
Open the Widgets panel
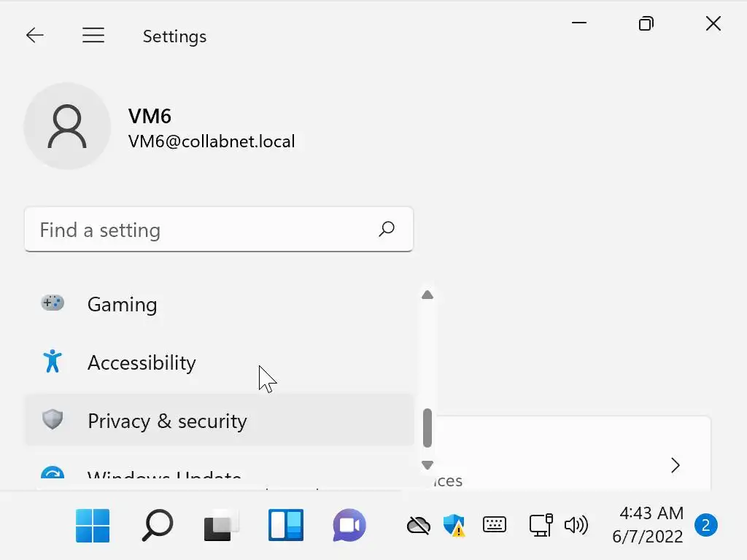click(x=285, y=526)
